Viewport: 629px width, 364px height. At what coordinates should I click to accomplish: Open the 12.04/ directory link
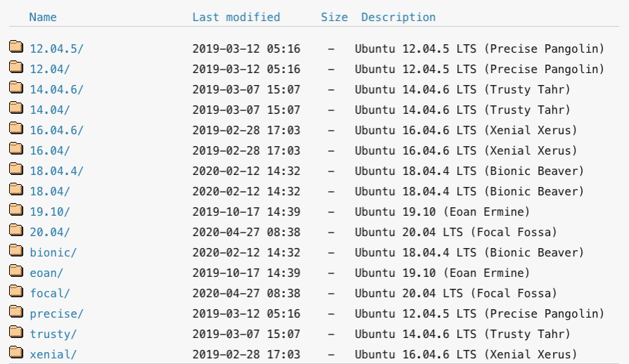click(50, 69)
